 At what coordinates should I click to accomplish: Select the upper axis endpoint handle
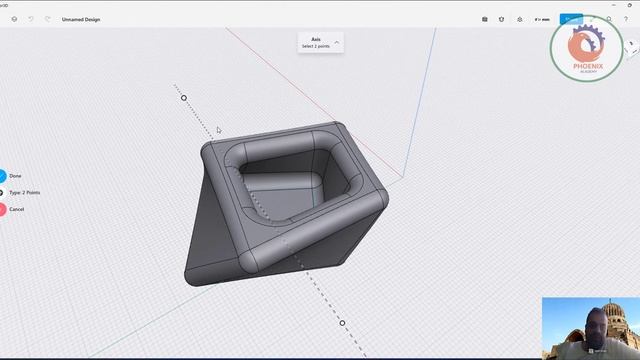click(184, 98)
